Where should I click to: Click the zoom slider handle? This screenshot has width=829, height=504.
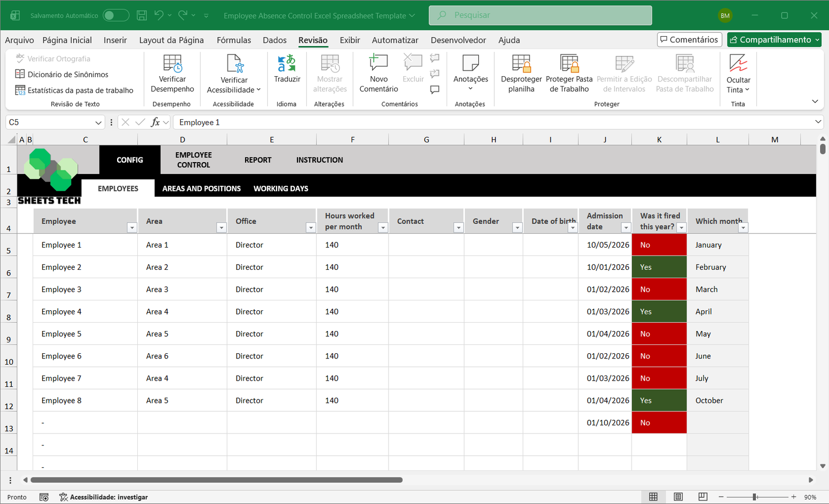pyautogui.click(x=755, y=497)
